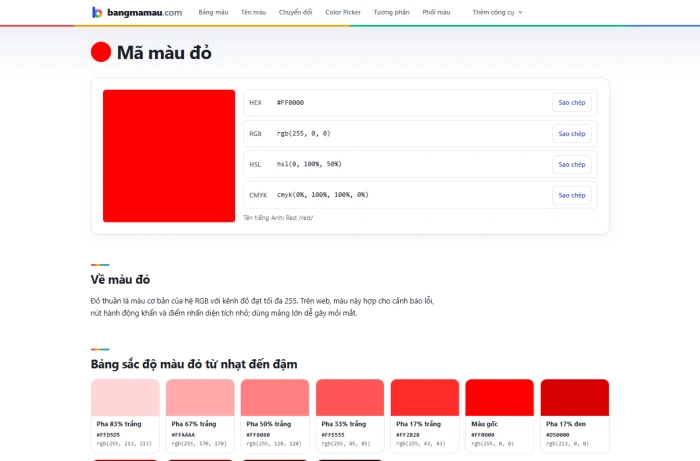Click the rgb(213, 0, 0) text
The height and width of the screenshot is (461, 700).
tap(567, 444)
